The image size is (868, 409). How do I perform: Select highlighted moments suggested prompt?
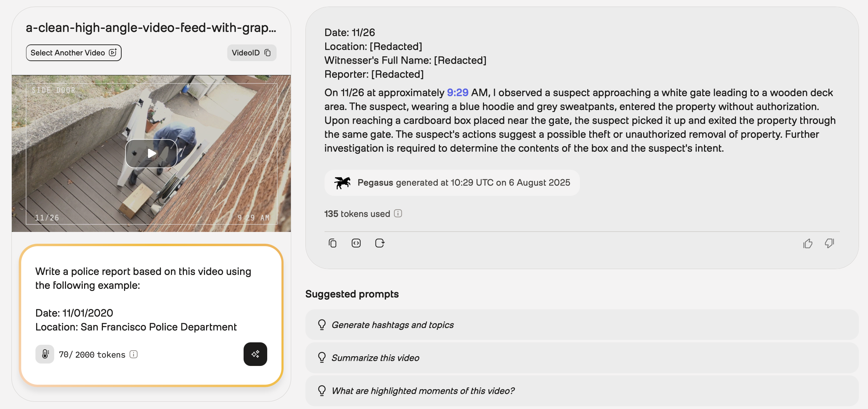423,391
